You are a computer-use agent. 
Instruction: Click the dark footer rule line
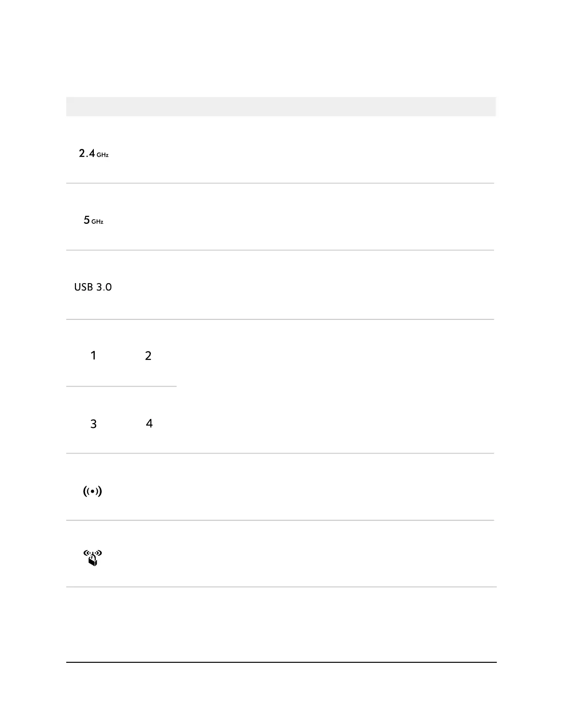(281, 662)
